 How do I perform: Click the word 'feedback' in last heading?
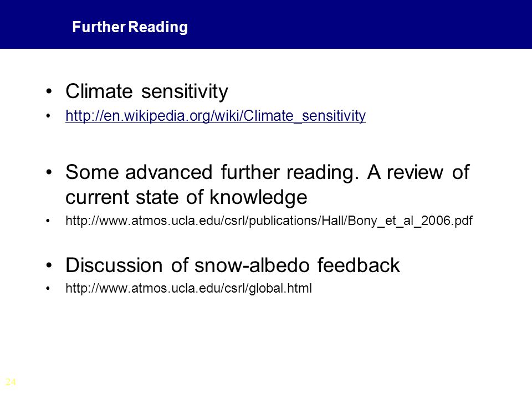(359, 265)
